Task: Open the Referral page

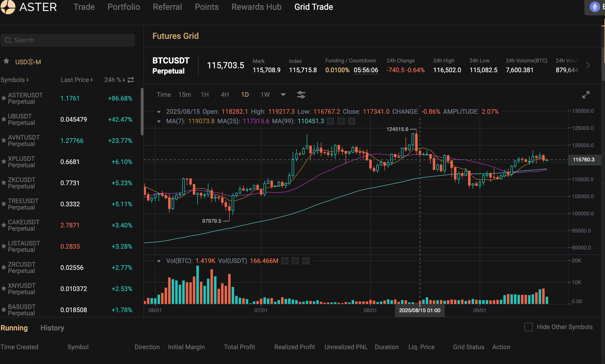Action: click(x=168, y=7)
